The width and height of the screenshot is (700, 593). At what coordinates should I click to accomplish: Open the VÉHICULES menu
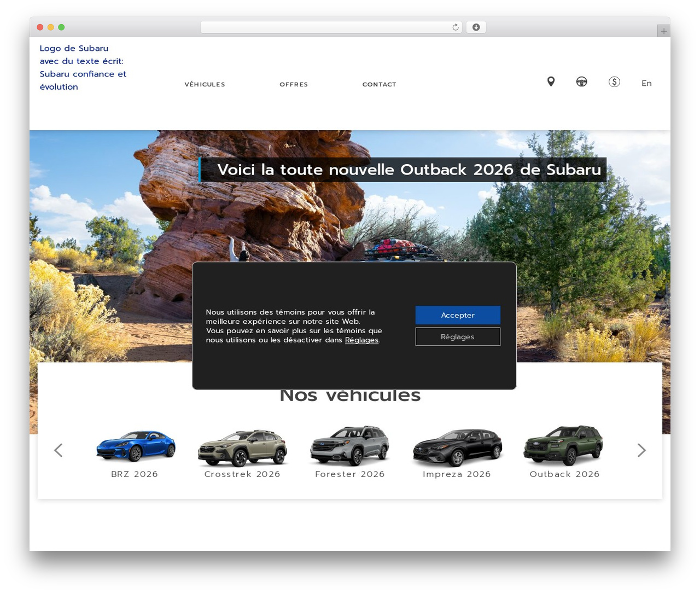(205, 84)
